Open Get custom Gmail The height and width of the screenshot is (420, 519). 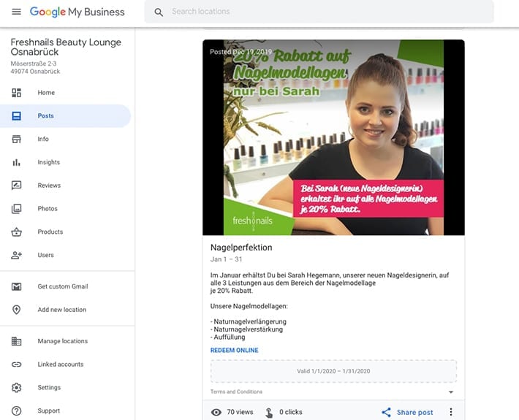click(65, 286)
